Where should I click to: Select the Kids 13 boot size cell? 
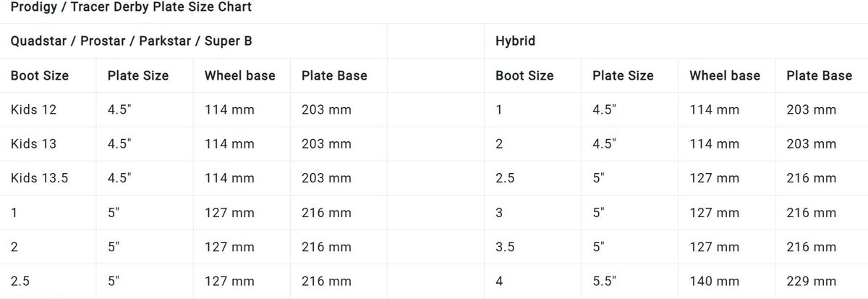[x=33, y=144]
